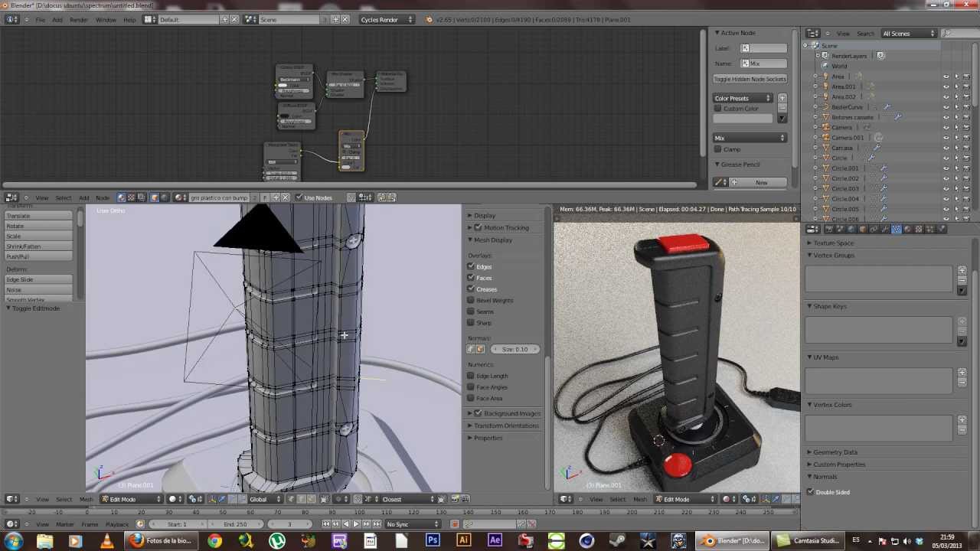The image size is (980, 551).
Task: Expand the Properties panel in viewport sidebar
Action: tap(488, 438)
